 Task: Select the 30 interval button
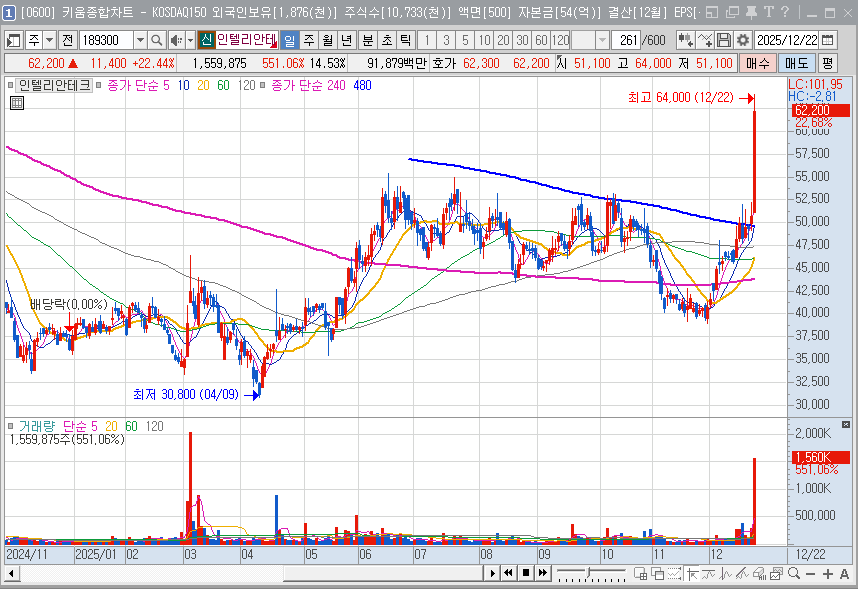[x=523, y=40]
